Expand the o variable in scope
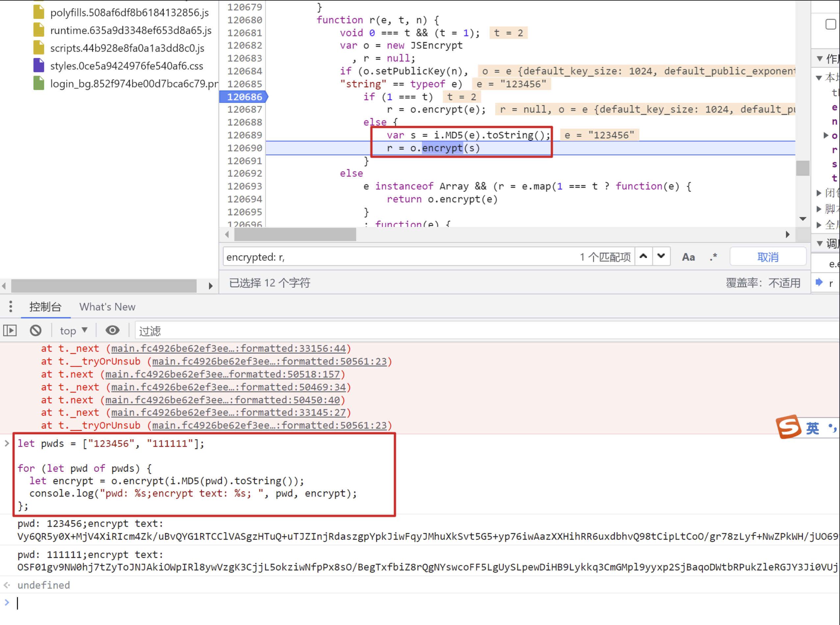The image size is (840, 625). tap(826, 136)
